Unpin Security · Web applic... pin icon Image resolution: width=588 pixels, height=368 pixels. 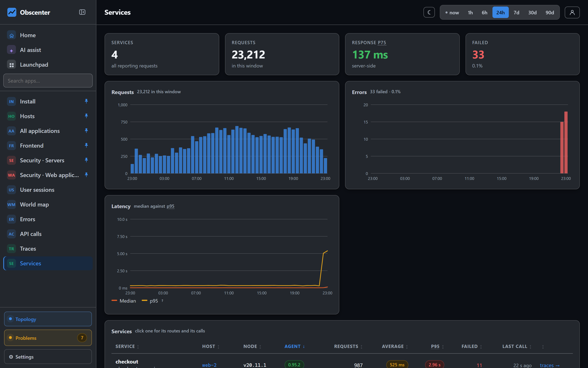86,175
